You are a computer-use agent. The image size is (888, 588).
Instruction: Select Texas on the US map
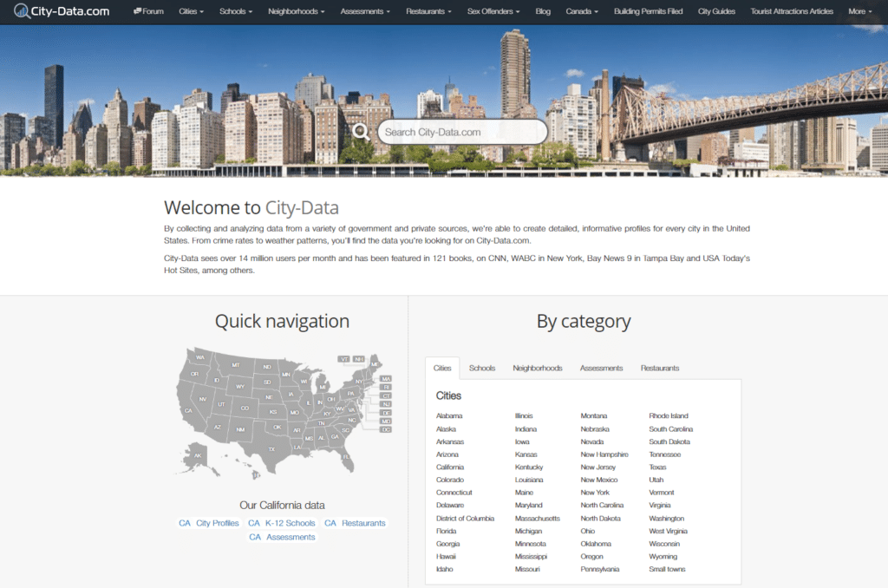click(x=271, y=449)
